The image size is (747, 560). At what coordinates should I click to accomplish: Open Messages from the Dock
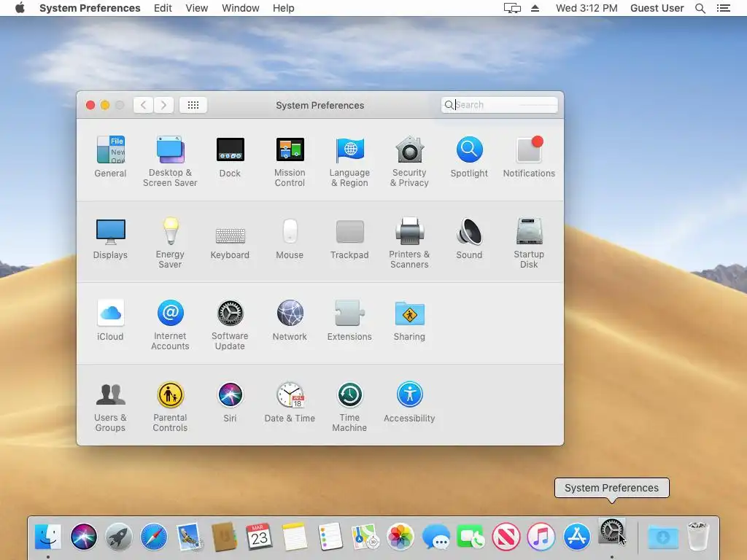click(x=436, y=537)
